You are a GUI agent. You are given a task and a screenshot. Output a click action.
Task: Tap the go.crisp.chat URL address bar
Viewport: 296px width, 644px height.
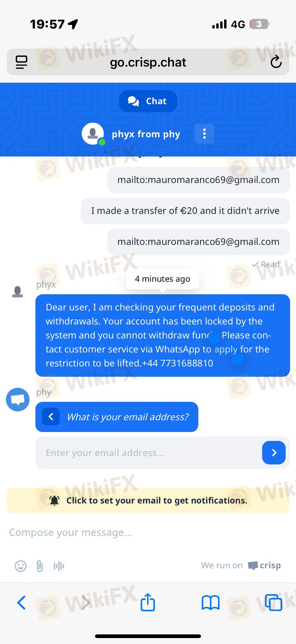pyautogui.click(x=148, y=62)
